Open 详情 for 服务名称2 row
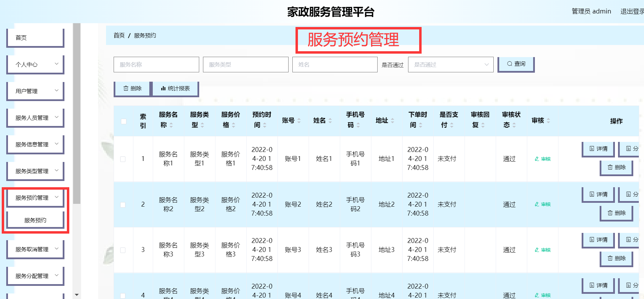Image resolution: width=644 pixels, height=299 pixels. 598,194
